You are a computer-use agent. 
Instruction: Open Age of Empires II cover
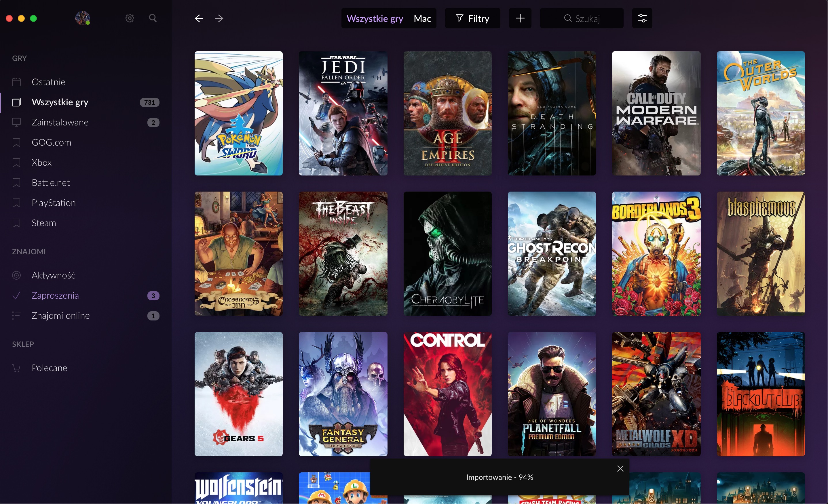click(447, 113)
